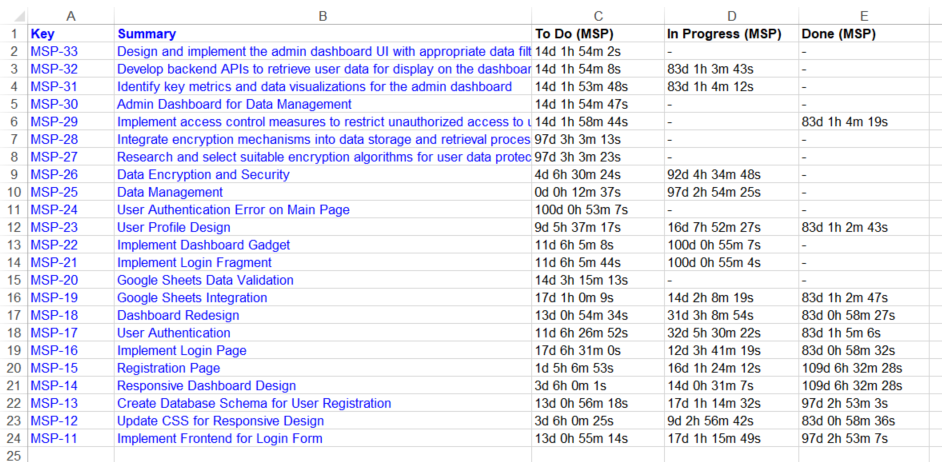Select cell with 9d 2h 56m 42s
Viewport: 942px width, 462px height.
click(732, 421)
